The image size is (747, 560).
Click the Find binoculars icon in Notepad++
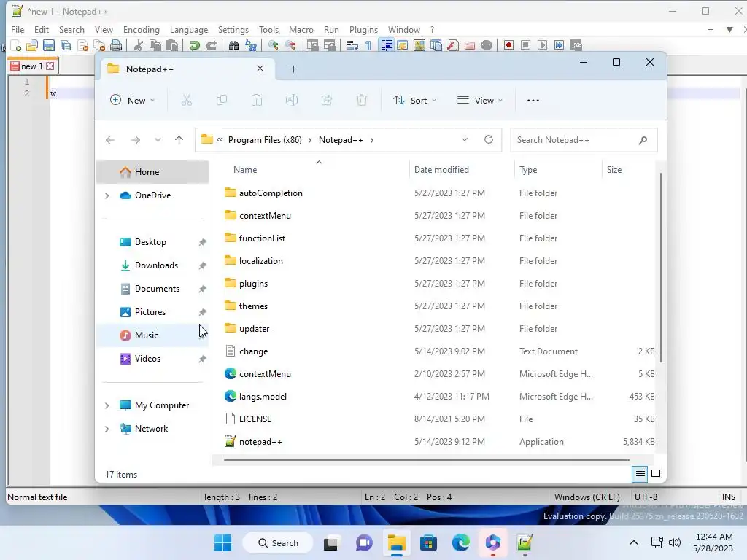(233, 45)
